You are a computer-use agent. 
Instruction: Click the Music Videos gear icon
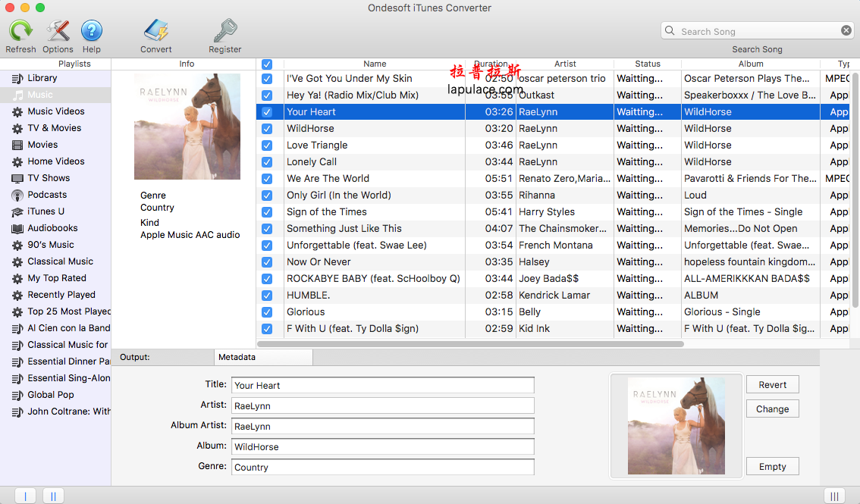click(x=17, y=111)
